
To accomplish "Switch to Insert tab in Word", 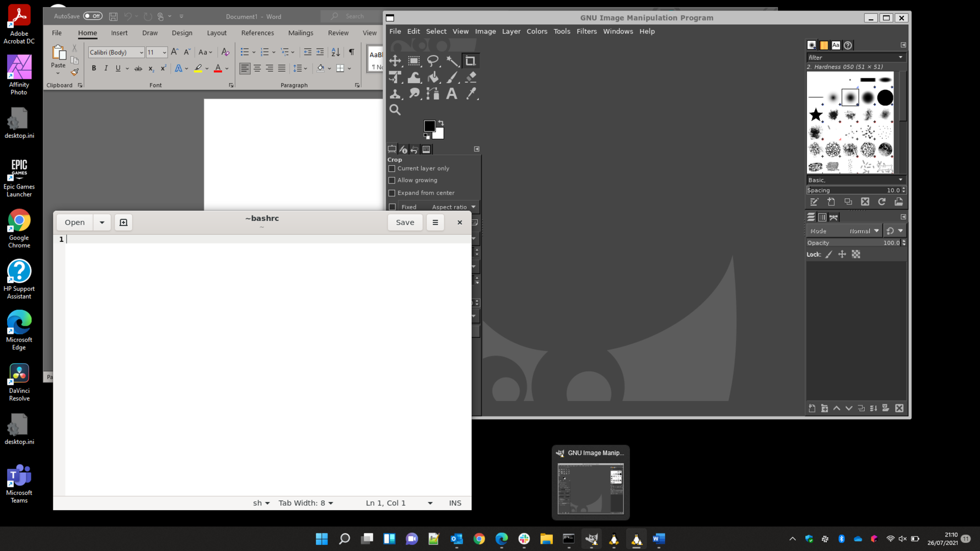I will tap(119, 33).
